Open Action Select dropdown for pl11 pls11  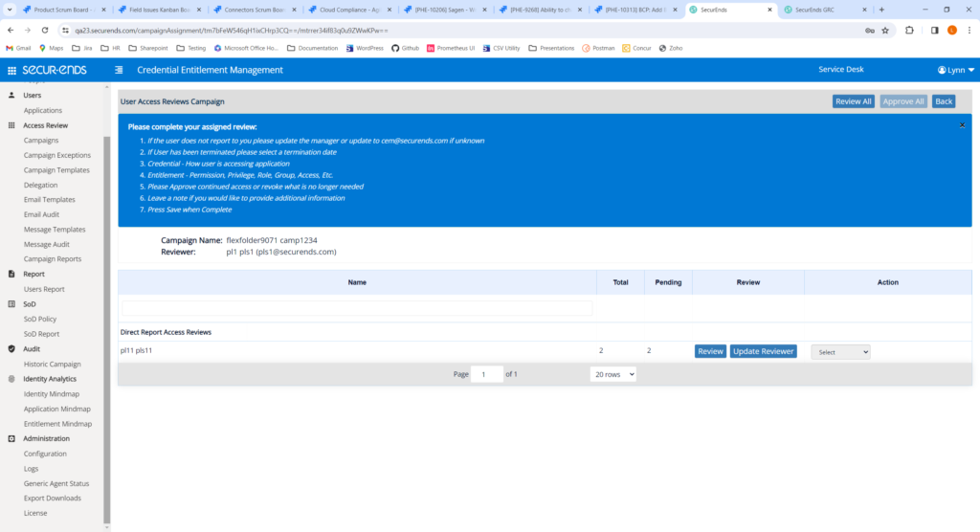[840, 352]
